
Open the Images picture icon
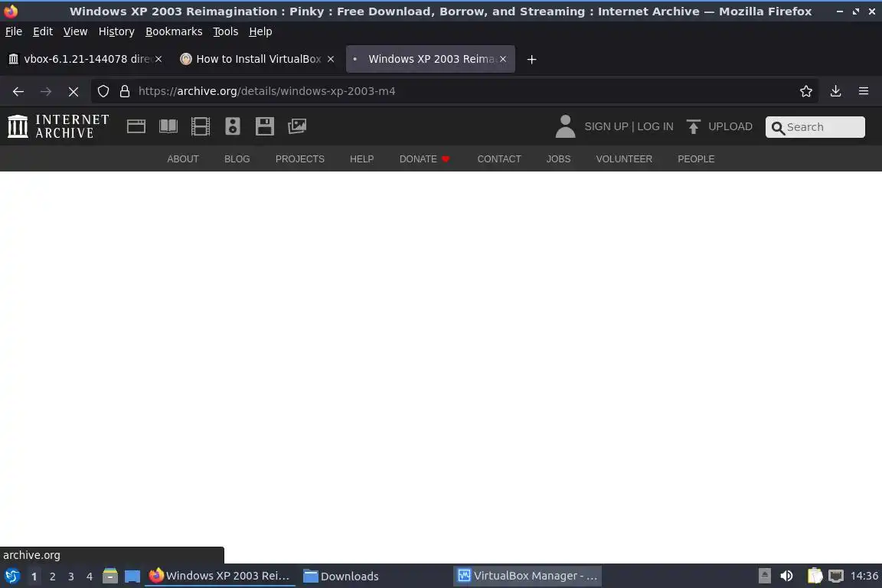(x=297, y=126)
